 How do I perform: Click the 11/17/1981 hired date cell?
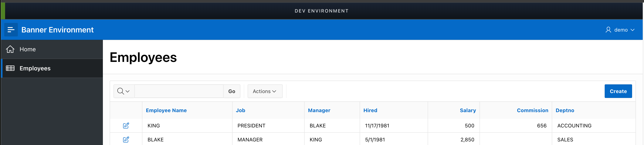point(394,125)
